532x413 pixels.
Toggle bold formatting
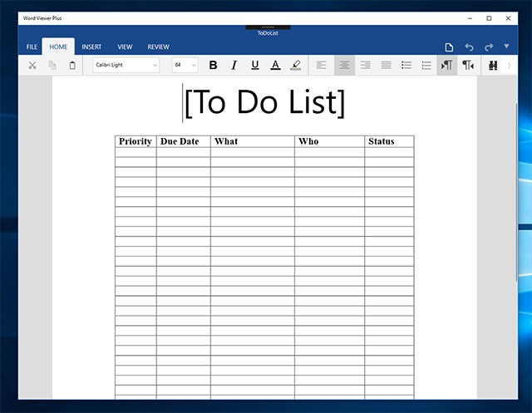[213, 65]
